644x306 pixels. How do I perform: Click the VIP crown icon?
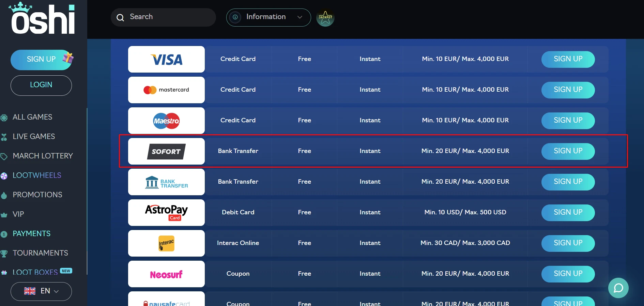(4, 215)
